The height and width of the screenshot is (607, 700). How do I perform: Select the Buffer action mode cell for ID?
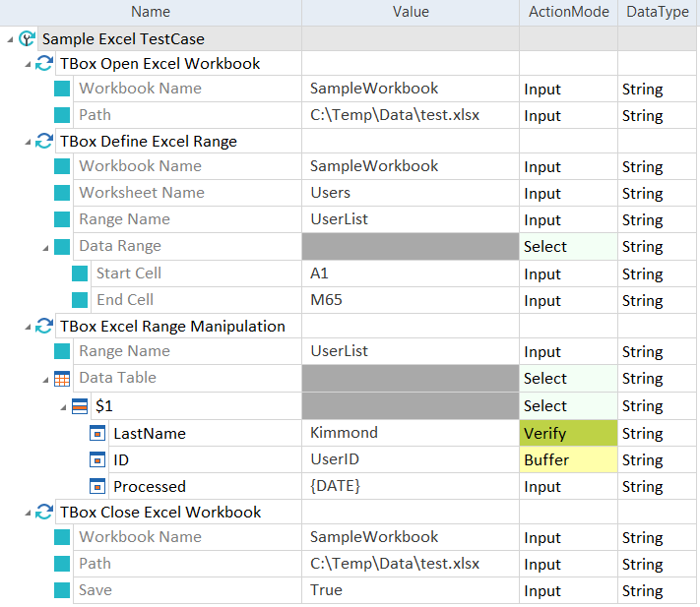click(568, 459)
